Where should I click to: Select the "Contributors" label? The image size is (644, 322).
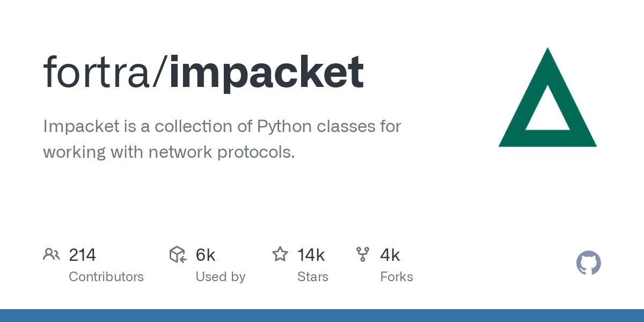(x=106, y=277)
